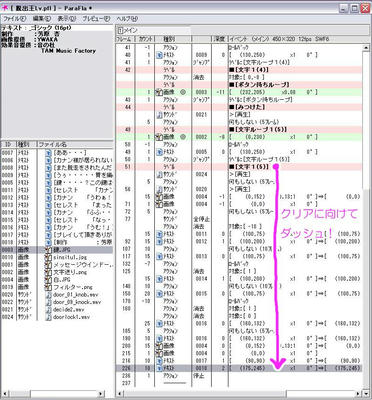Click the image icon of timeline row 0002

click(160, 137)
